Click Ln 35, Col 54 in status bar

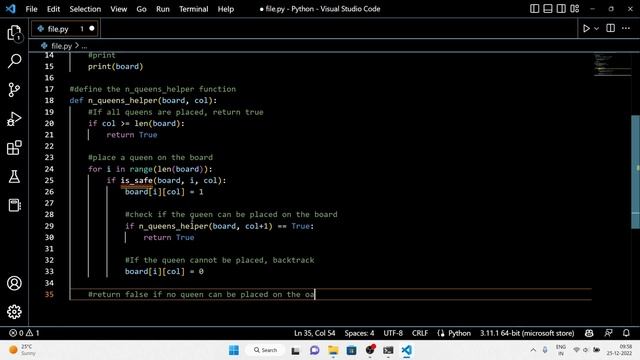[314, 333]
